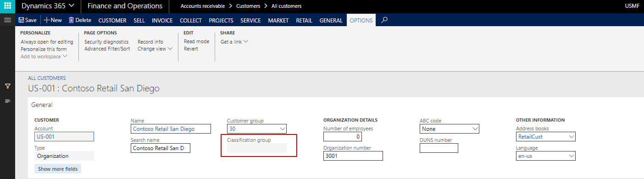Open the app launcher waffle icon
This screenshot has width=644, height=179.
coord(7,6)
